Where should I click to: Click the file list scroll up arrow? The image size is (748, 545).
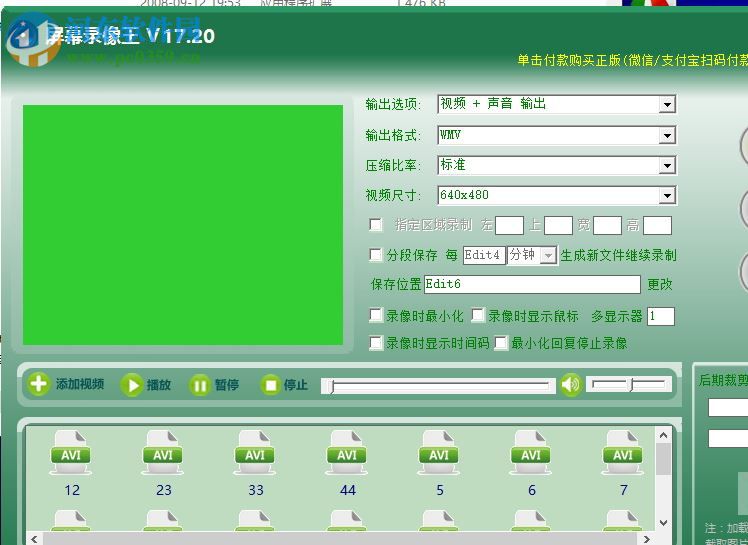click(663, 435)
